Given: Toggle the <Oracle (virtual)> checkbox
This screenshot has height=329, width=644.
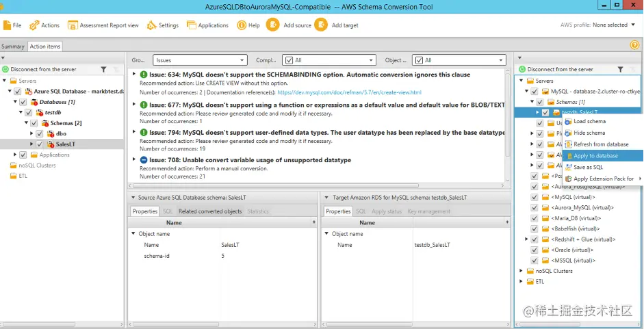Looking at the screenshot, I should pyautogui.click(x=534, y=250).
